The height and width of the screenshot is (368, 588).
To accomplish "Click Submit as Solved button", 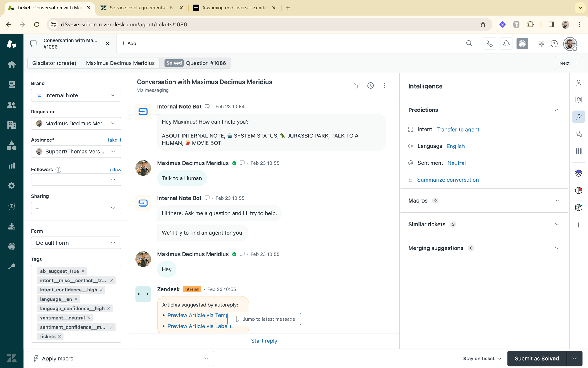I will pyautogui.click(x=537, y=358).
